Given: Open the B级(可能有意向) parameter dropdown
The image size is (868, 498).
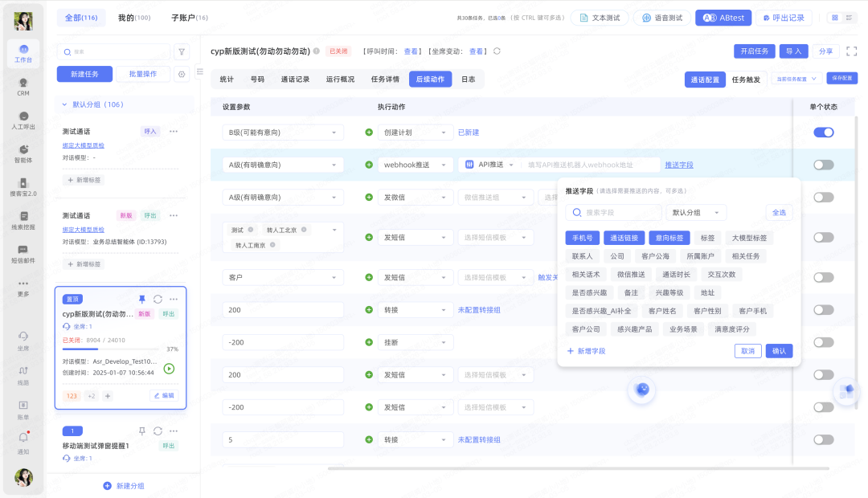Looking at the screenshot, I should [282, 133].
